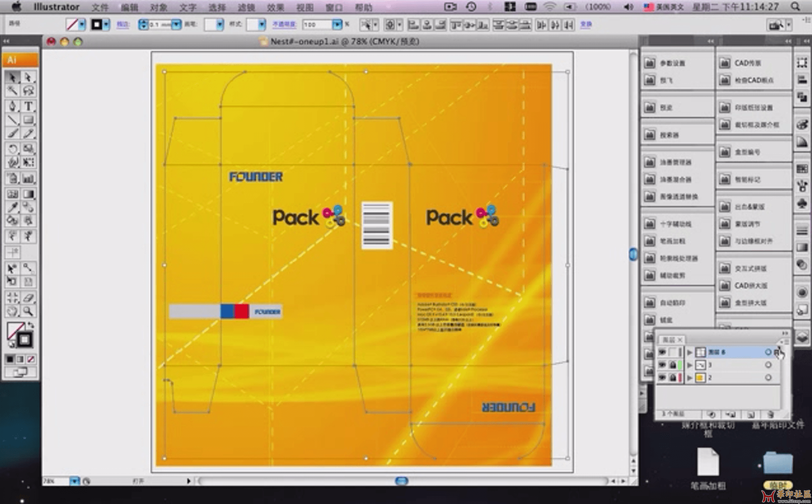812x504 pixels.
Task: Open the 效果 (Effect) menu
Action: 275,7
